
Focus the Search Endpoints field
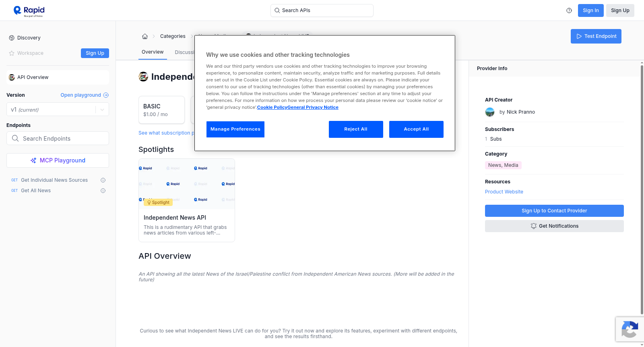pos(58,138)
